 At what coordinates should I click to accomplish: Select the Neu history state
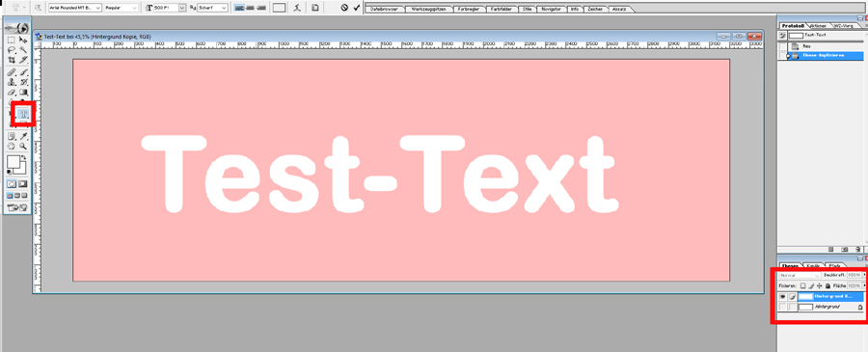(821, 46)
